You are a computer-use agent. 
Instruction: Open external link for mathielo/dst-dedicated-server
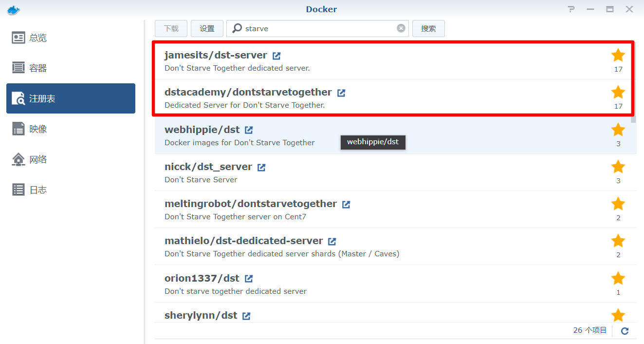(x=332, y=241)
